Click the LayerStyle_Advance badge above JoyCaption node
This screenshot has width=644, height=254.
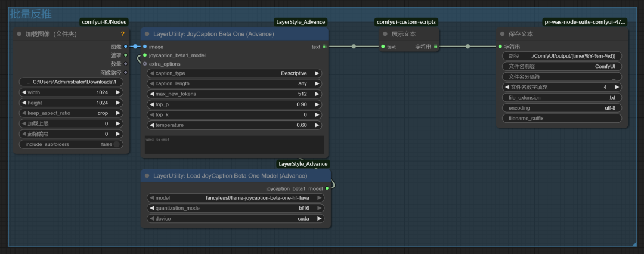300,22
